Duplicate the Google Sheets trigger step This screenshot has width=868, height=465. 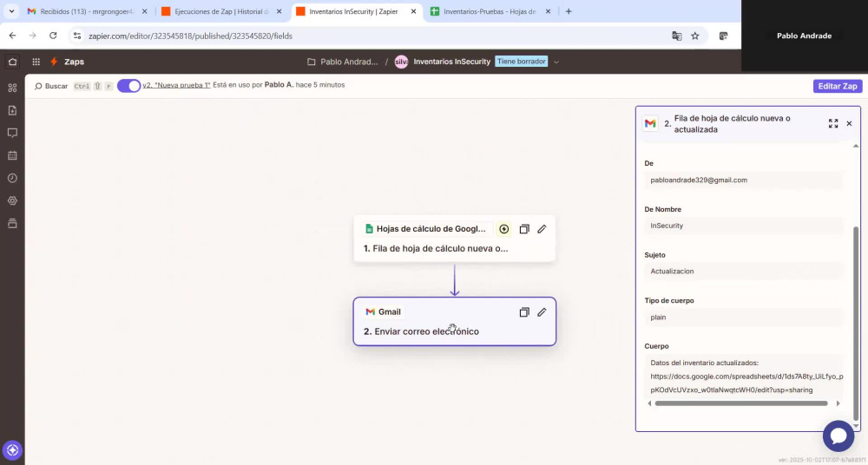pyautogui.click(x=524, y=229)
